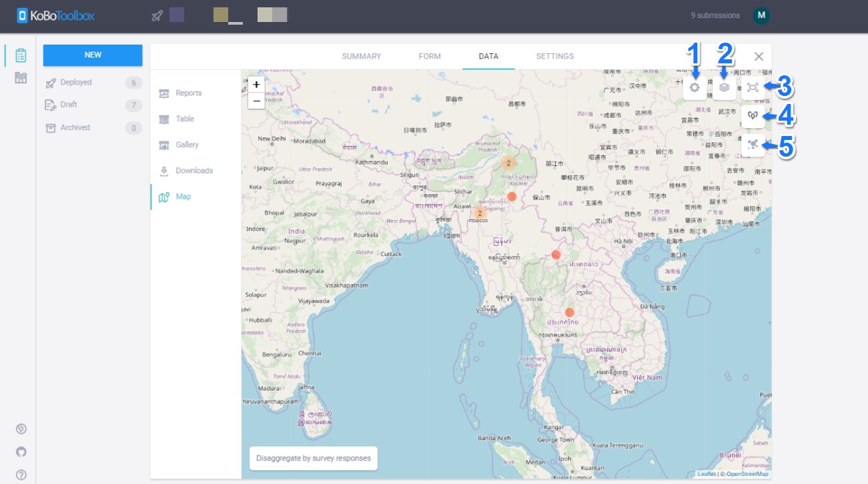The height and width of the screenshot is (484, 868).
Task: Open Disaggregate by survey responses
Action: point(313,459)
